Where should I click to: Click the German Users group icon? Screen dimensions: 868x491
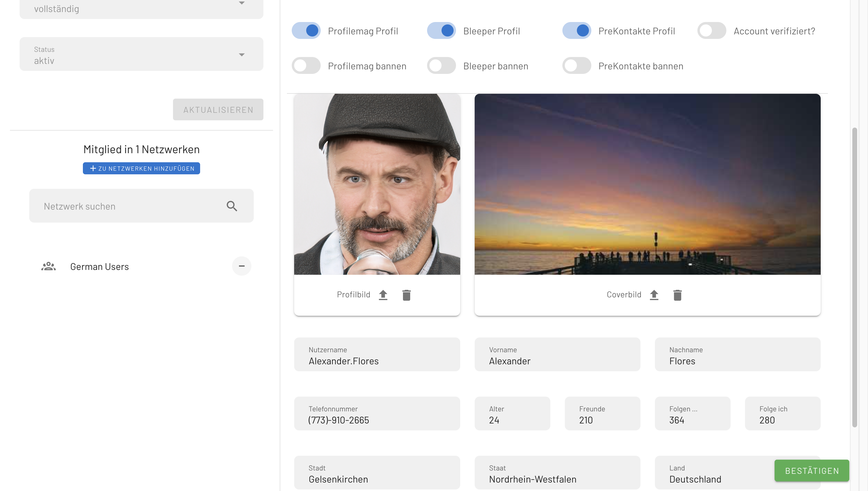coord(49,266)
